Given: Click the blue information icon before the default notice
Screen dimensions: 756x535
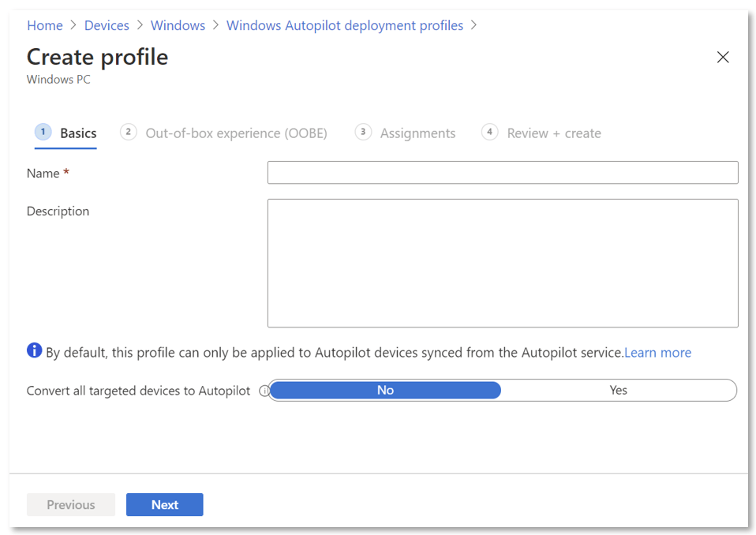Looking at the screenshot, I should 34,350.
